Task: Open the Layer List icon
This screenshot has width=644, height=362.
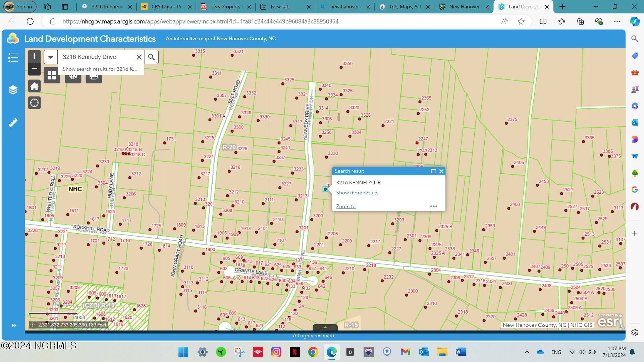Action: tap(13, 90)
